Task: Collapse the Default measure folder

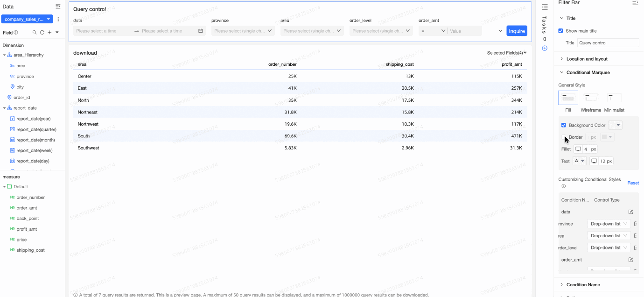Action: click(4, 187)
